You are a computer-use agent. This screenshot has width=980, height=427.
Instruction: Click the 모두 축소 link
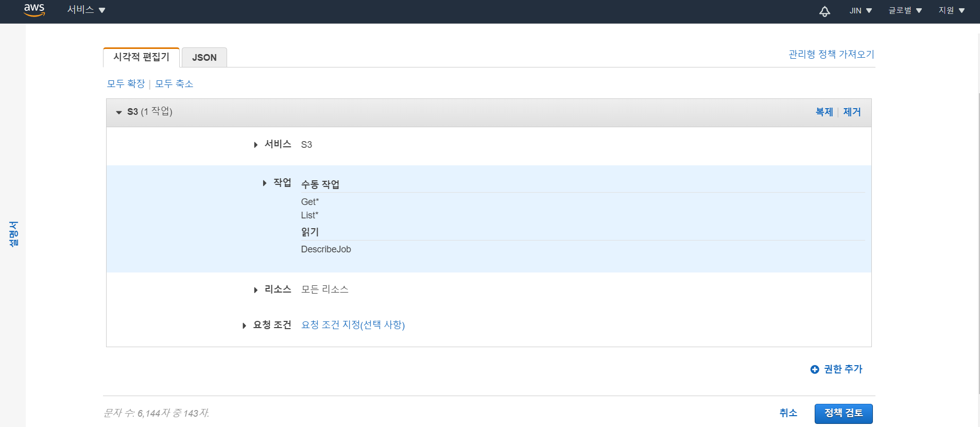coord(174,84)
